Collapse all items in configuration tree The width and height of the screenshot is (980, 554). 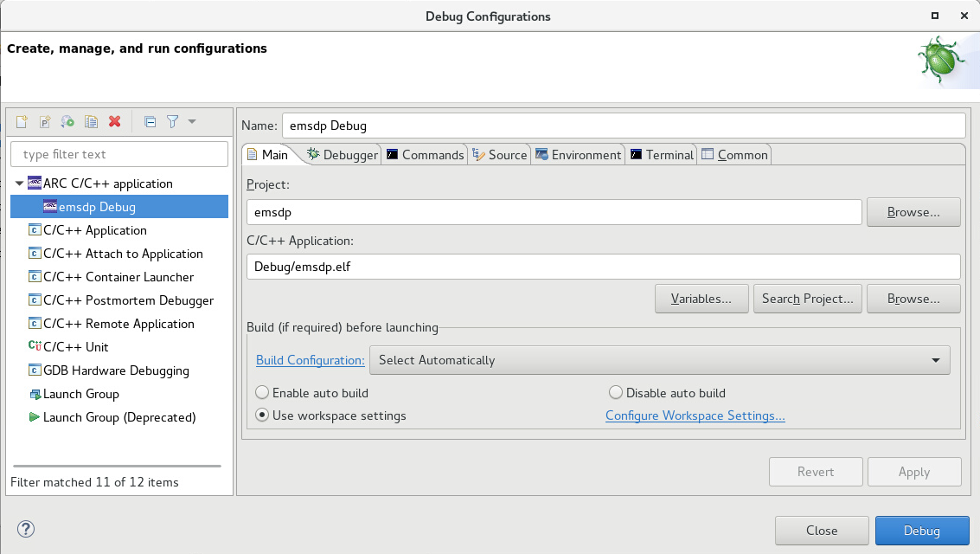pos(150,121)
